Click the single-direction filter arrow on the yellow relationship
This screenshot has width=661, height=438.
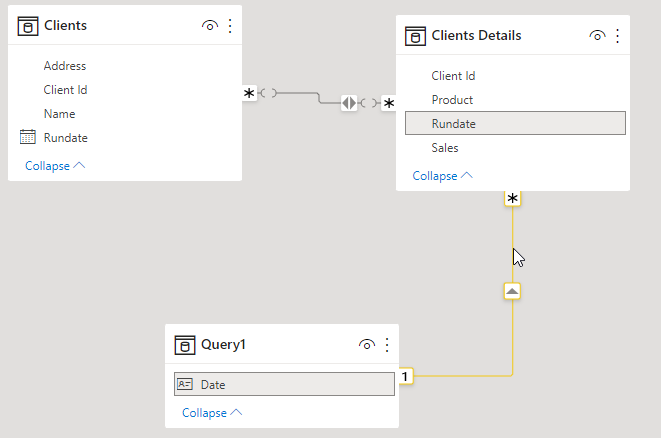click(512, 291)
